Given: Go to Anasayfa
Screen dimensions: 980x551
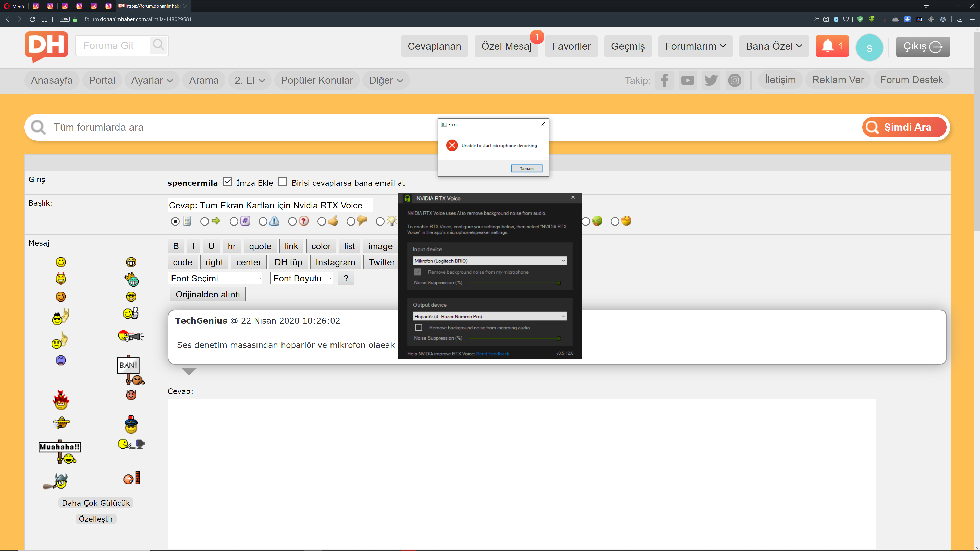Looking at the screenshot, I should coord(52,80).
